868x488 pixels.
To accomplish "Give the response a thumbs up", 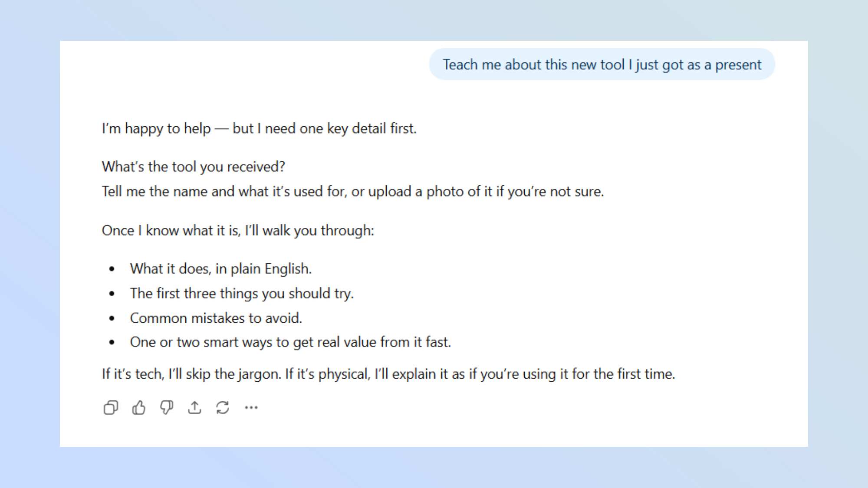I will (x=139, y=408).
